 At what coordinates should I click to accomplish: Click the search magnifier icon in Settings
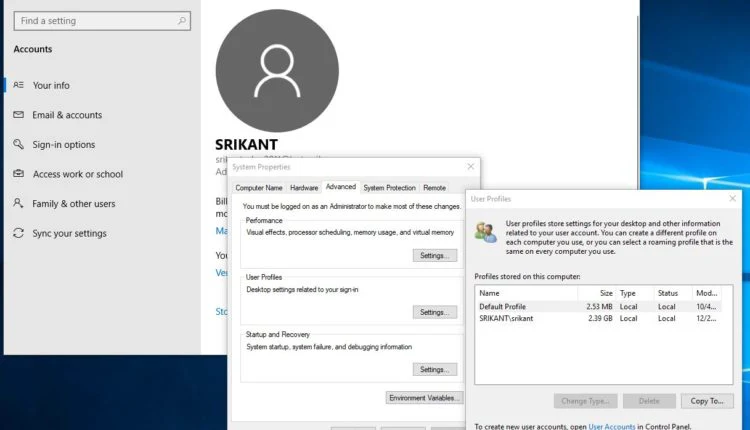tap(182, 21)
